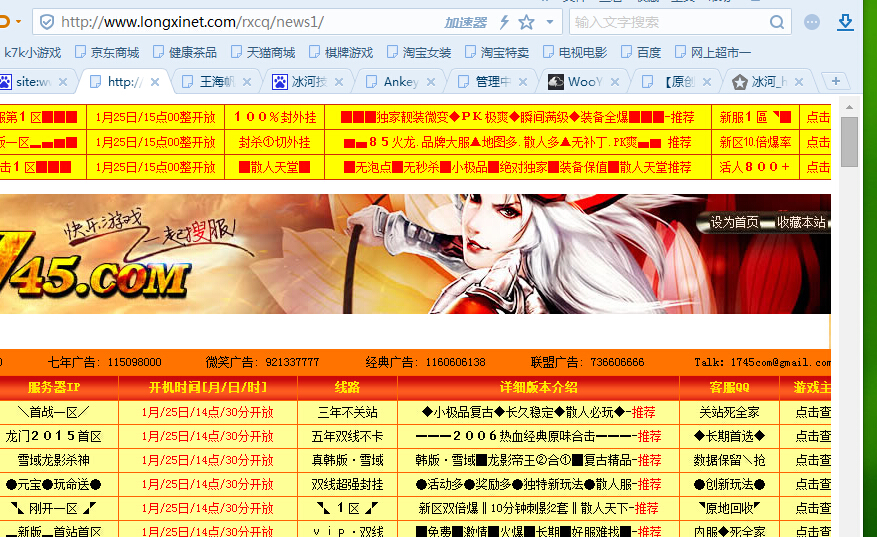This screenshot has width=877, height=537.
Task: Close the active http:// tab
Action: click(x=155, y=82)
